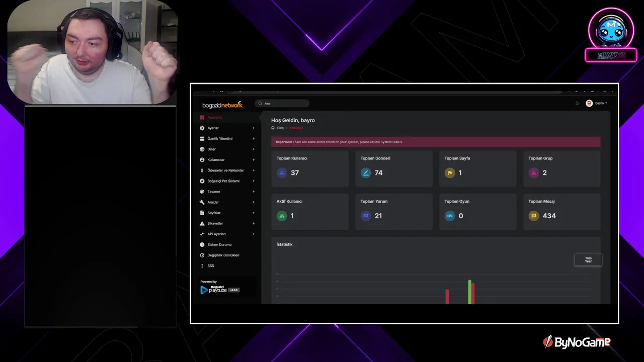Click the Aktif Kullanıcı green users icon

pos(282,216)
